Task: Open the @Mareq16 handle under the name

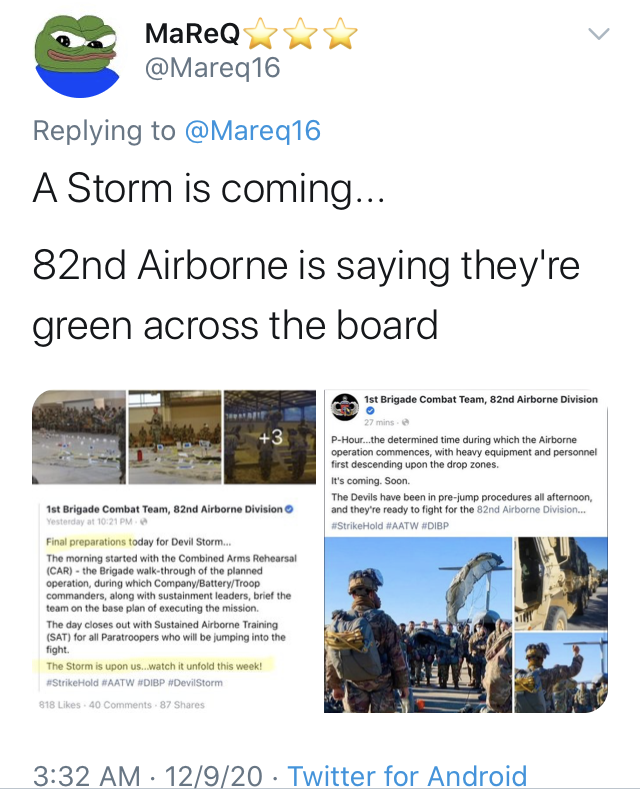Action: (x=212, y=67)
